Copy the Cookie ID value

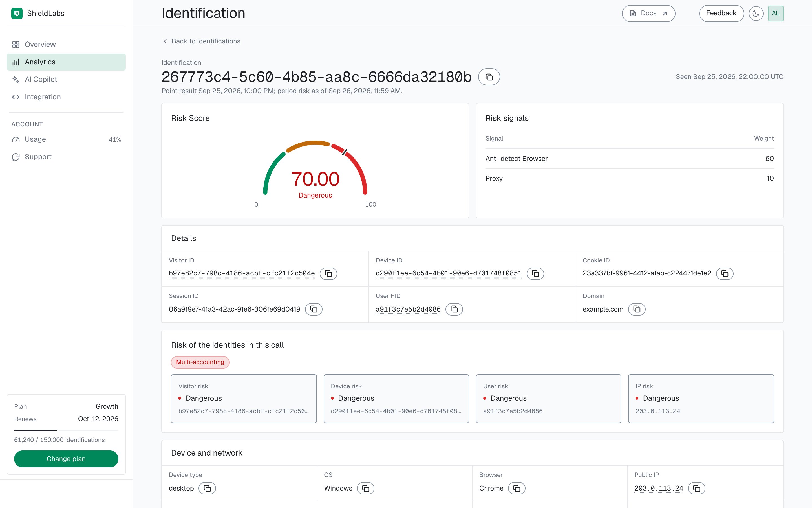(725, 273)
